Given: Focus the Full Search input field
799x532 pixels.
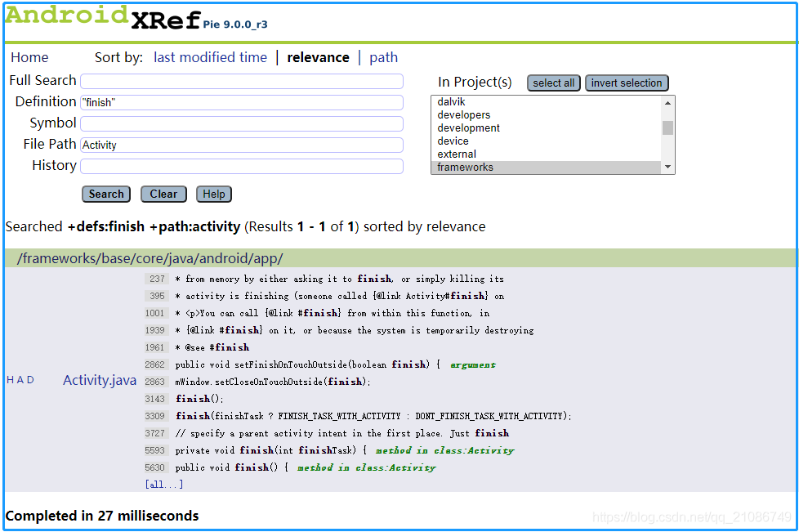Looking at the screenshot, I should (242, 81).
